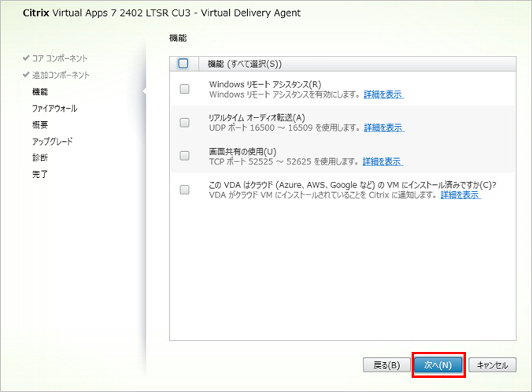
Task: Toggle 画面共有の使用 checkbox
Action: click(x=184, y=156)
